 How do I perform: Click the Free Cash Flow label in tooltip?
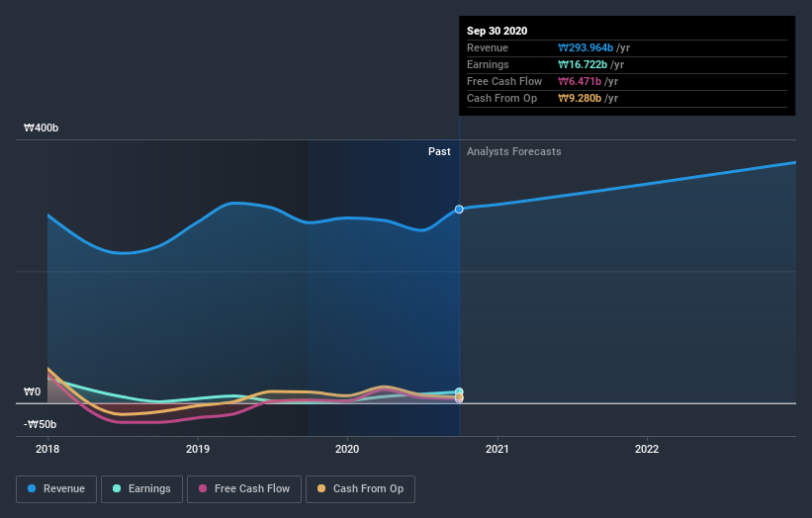point(504,82)
